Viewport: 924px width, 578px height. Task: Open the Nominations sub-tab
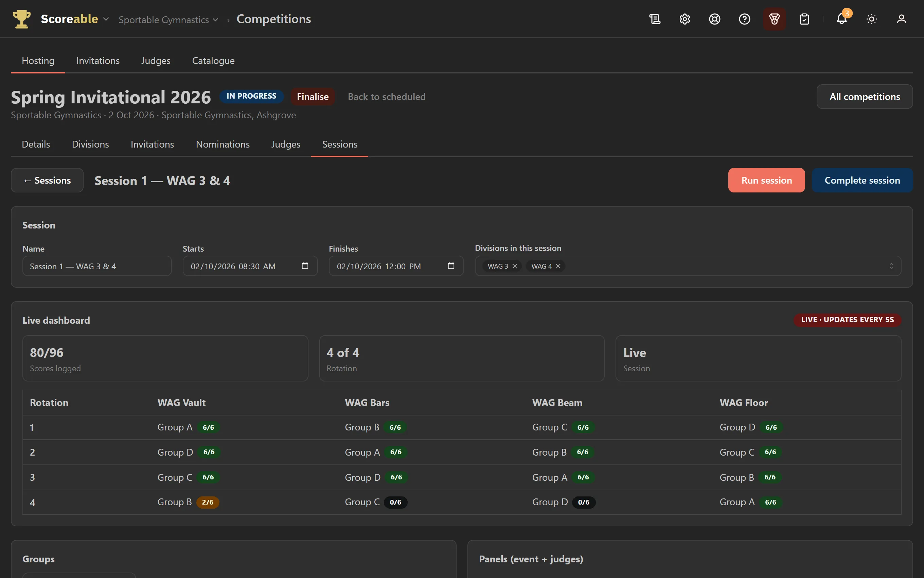(x=223, y=144)
